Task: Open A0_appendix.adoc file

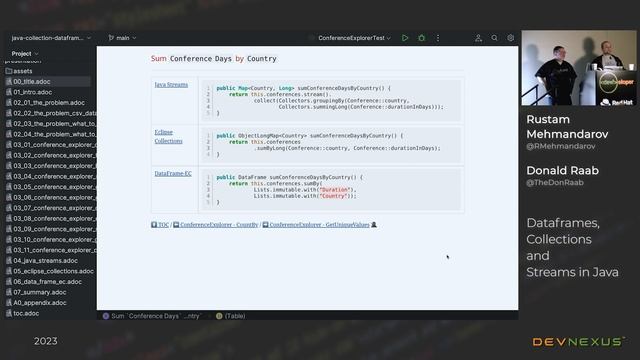Action: (x=36, y=303)
